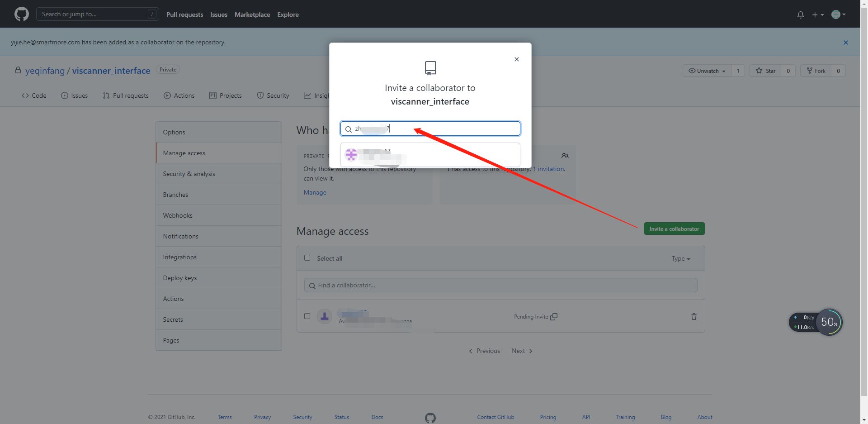Open the 1 invitation link
This screenshot has width=868, height=424.
548,169
